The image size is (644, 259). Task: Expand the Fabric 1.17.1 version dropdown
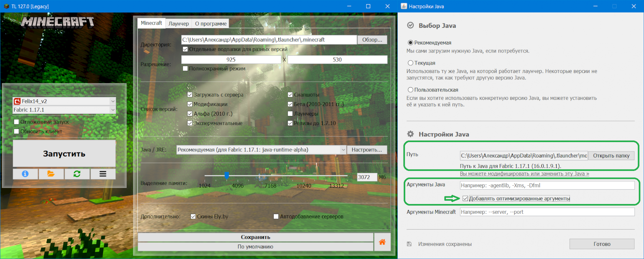pyautogui.click(x=113, y=110)
